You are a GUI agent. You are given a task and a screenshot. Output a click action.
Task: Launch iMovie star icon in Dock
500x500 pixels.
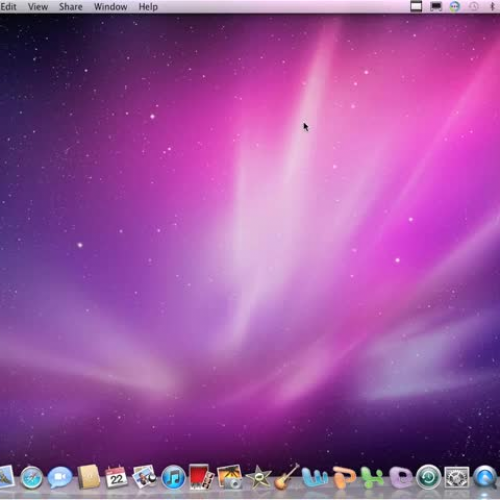258,478
